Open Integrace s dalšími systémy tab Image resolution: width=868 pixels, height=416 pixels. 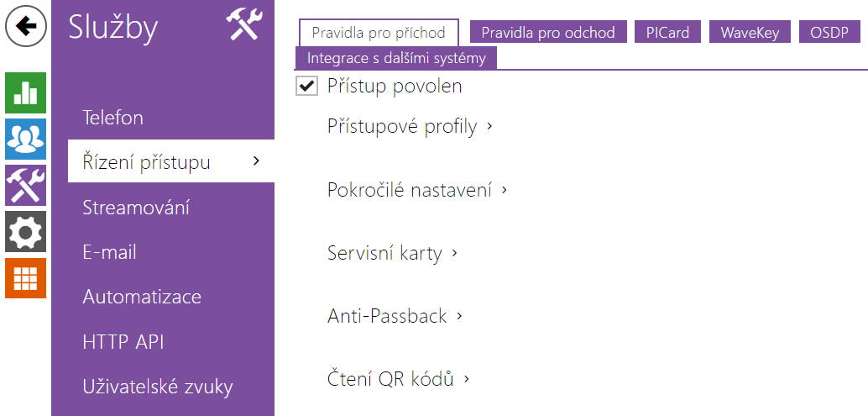396,59
